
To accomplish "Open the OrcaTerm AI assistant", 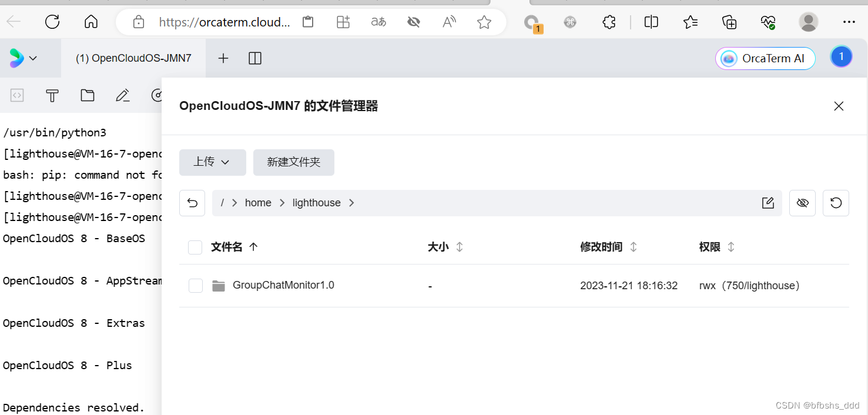I will [x=765, y=58].
